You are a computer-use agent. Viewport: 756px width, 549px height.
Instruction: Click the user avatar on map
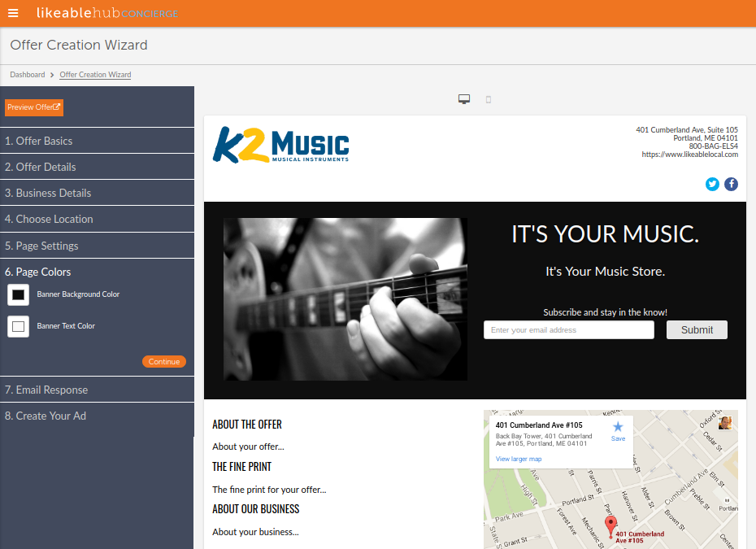725,423
